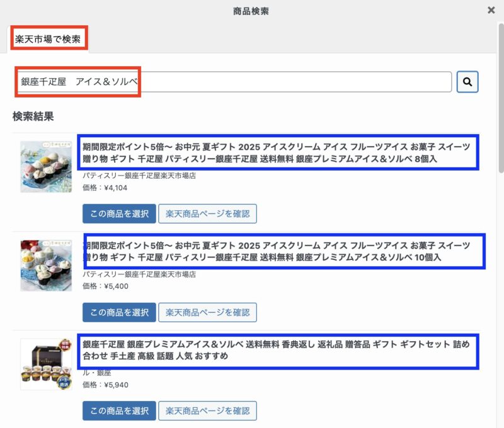The height and width of the screenshot is (428, 504).
Task: Click thumbnail of the 10個入 ice cream set
Action: pyautogui.click(x=46, y=266)
